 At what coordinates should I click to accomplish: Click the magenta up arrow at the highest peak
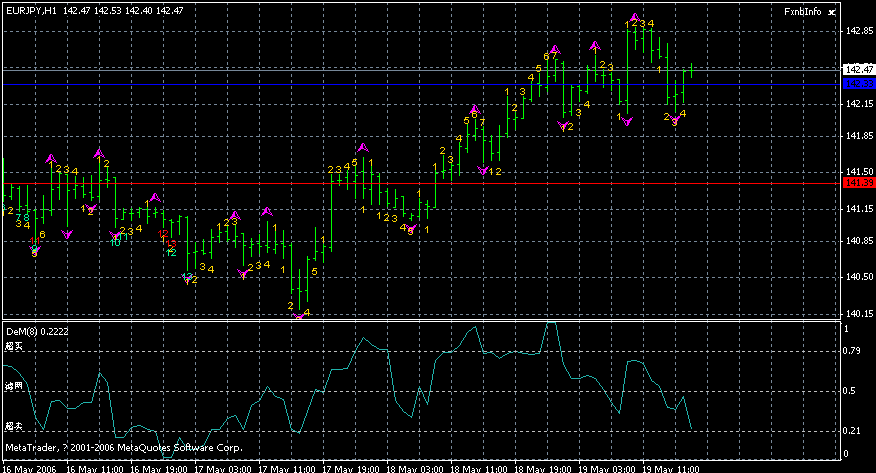coord(634,18)
